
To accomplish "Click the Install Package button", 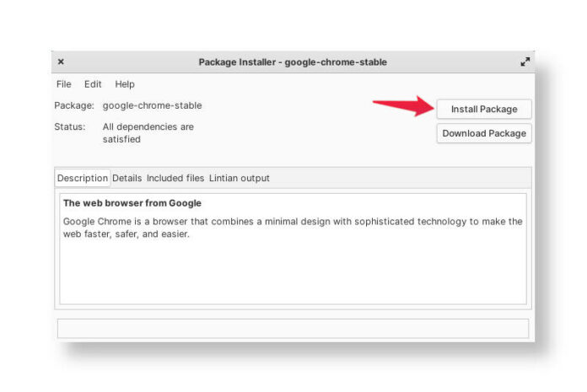I will [483, 110].
